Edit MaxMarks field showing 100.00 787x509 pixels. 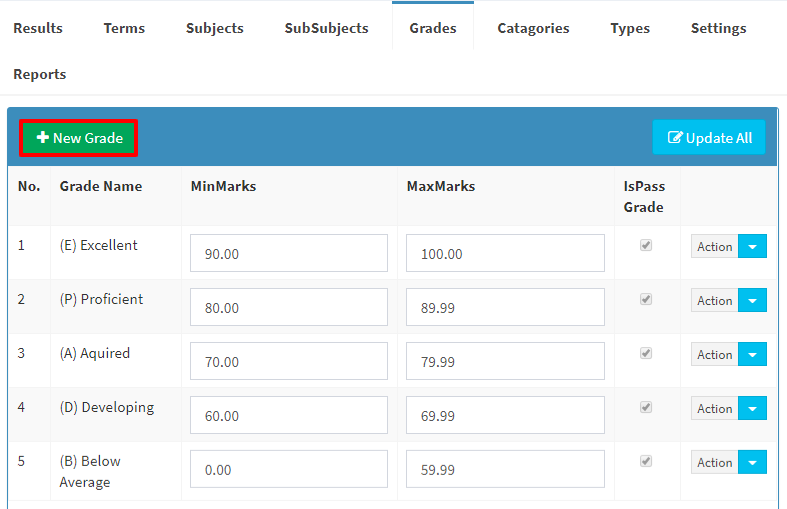pos(505,253)
